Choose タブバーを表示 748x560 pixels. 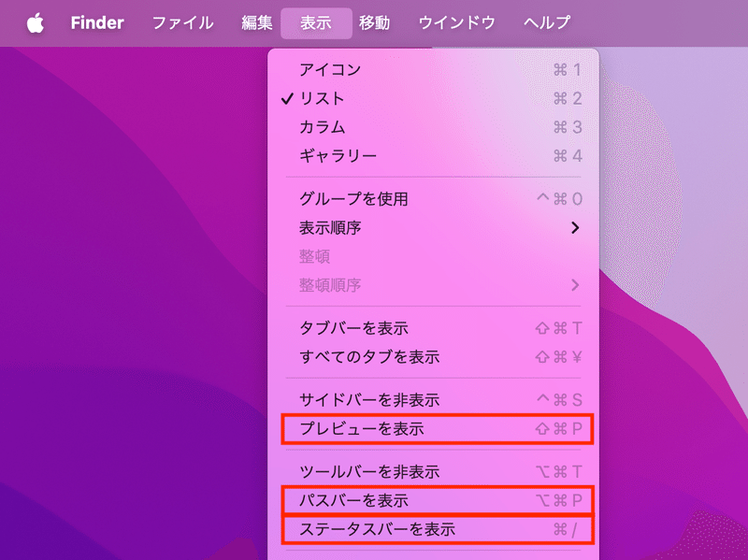pos(433,328)
